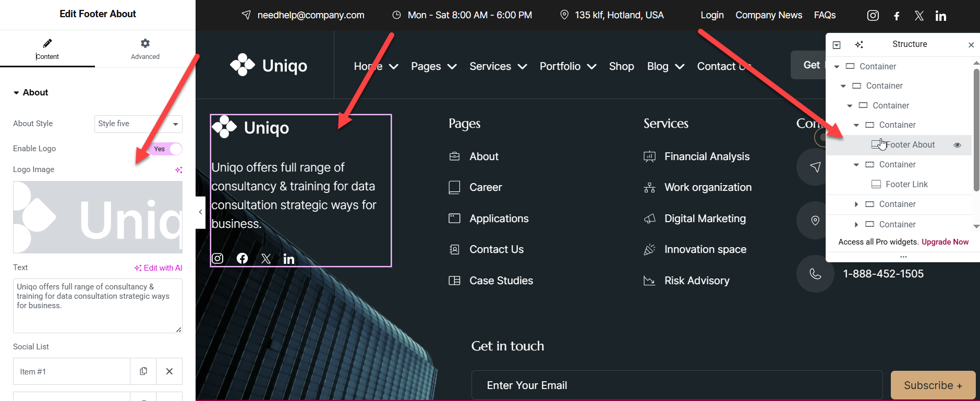Expand the collapsed Container above the upgrade notice
The height and width of the screenshot is (401, 980).
856,224
